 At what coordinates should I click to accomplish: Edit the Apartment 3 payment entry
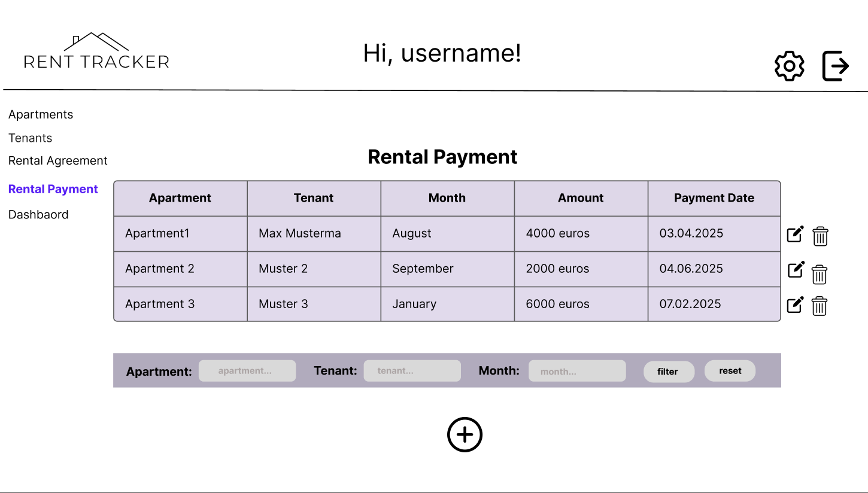pos(795,305)
